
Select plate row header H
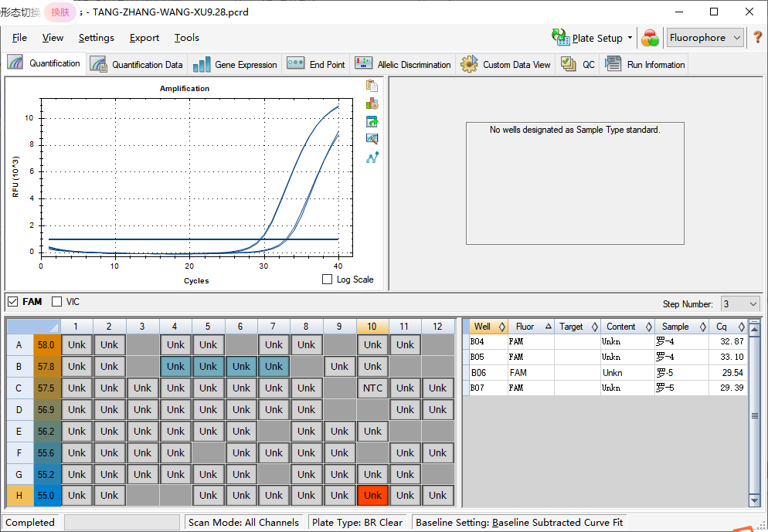pyautogui.click(x=20, y=495)
